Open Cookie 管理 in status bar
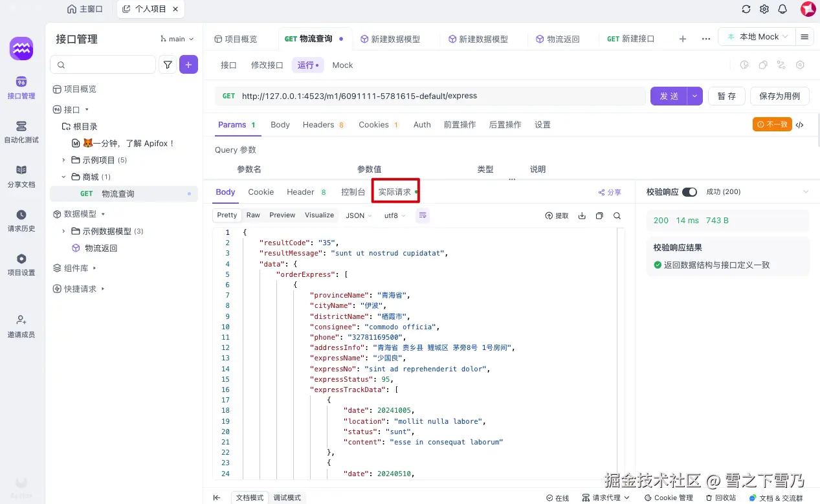 (669, 498)
